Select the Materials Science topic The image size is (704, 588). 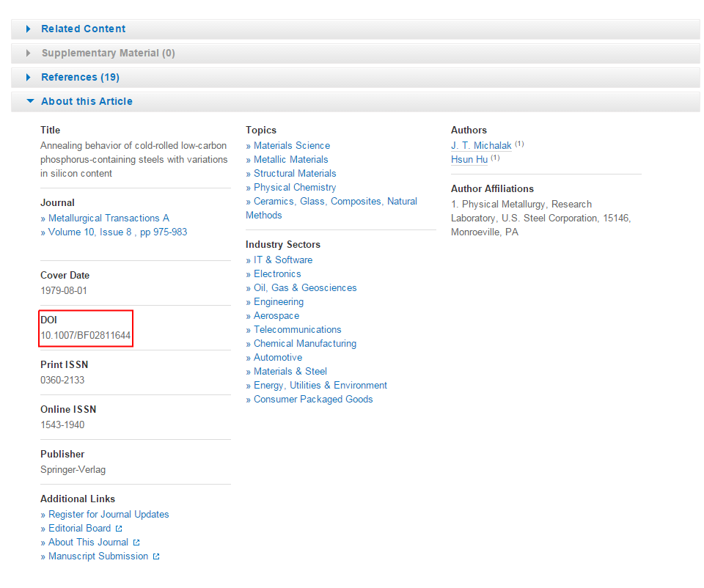point(292,145)
